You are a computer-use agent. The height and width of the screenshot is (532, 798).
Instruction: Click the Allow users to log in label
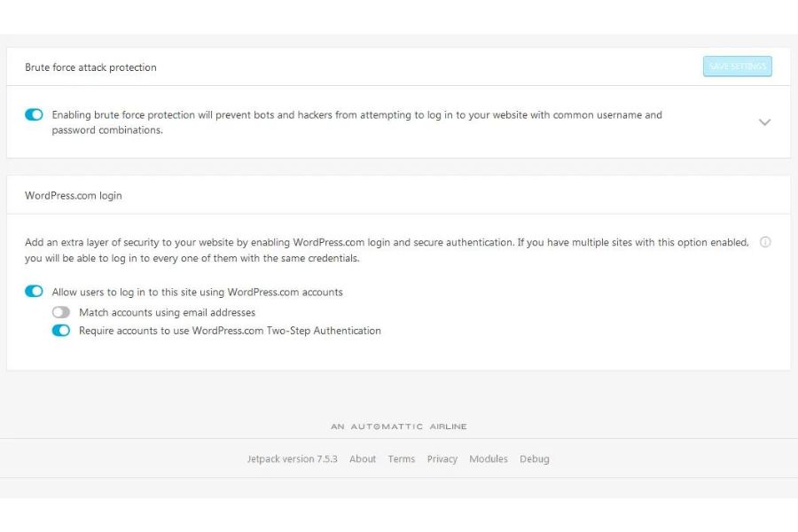pos(197,292)
